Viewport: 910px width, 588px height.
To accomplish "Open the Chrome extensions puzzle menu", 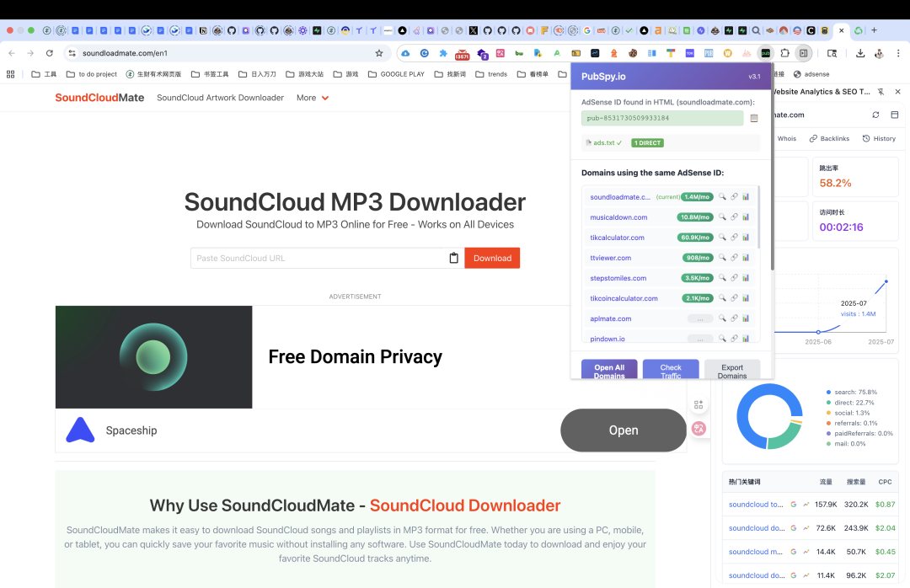I will pyautogui.click(x=784, y=53).
